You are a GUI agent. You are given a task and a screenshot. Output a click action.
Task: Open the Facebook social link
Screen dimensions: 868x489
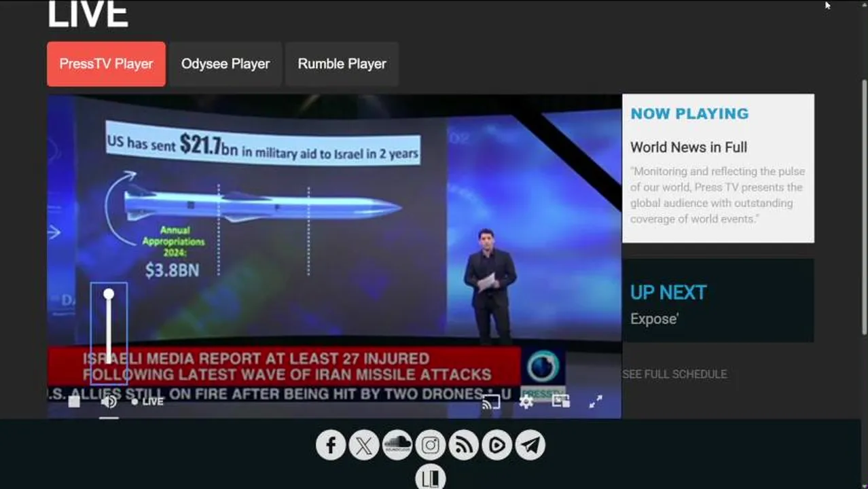[x=331, y=446]
